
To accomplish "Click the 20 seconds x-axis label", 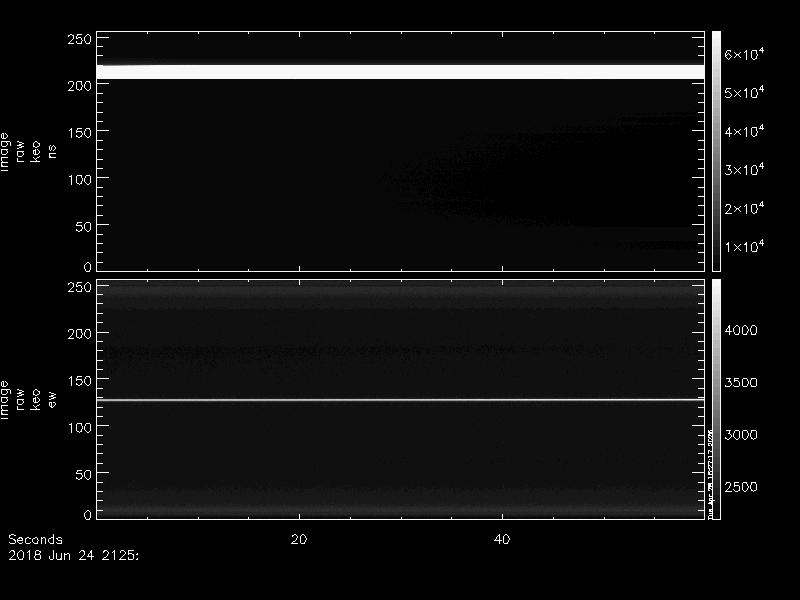I will 299,539.
